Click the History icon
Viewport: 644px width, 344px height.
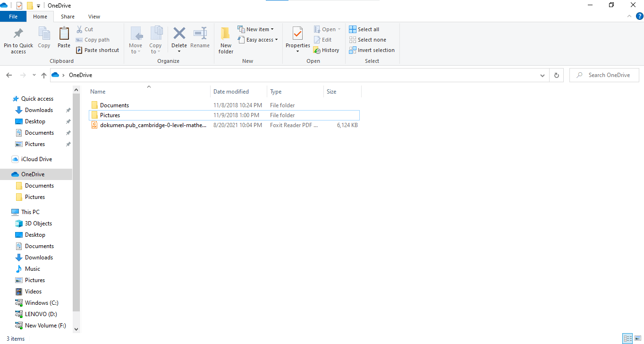(317, 50)
